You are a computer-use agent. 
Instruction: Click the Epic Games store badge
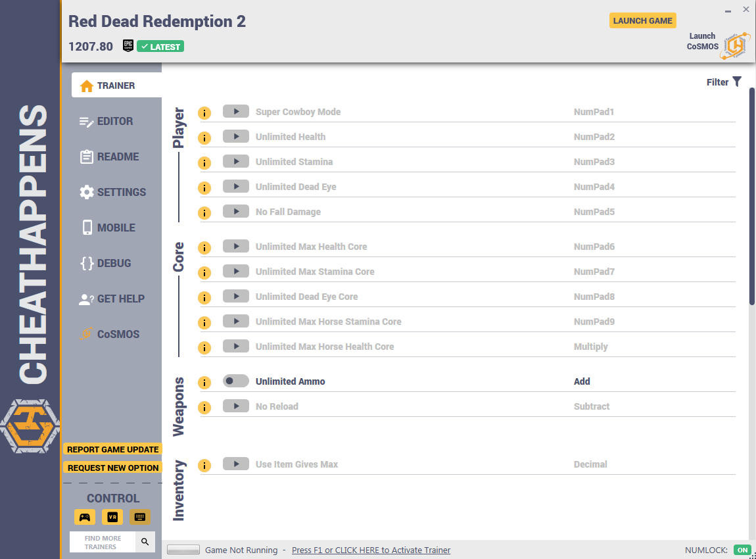tap(128, 46)
